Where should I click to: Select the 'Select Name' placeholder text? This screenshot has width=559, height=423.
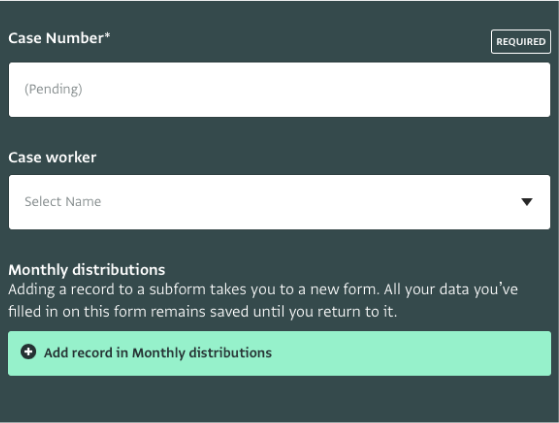63,202
